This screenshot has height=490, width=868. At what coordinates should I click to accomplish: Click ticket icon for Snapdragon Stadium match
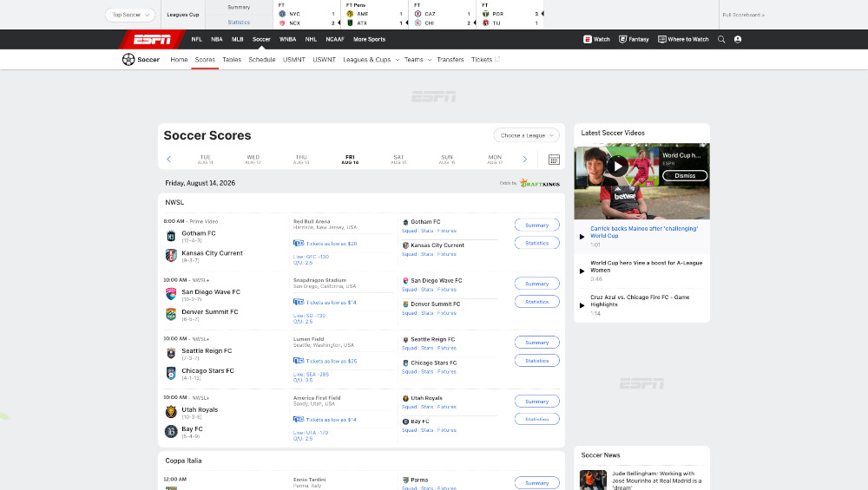299,302
